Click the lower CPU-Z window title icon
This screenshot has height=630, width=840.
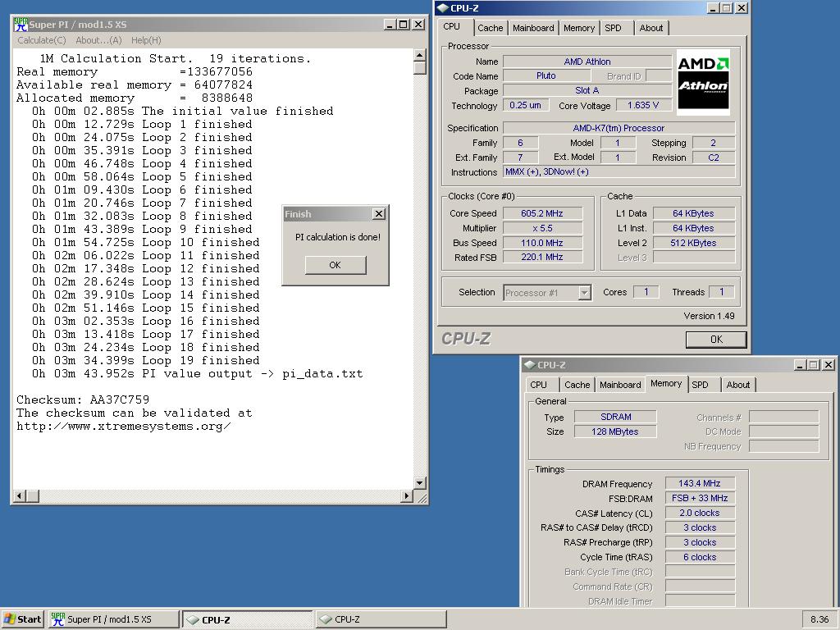529,365
